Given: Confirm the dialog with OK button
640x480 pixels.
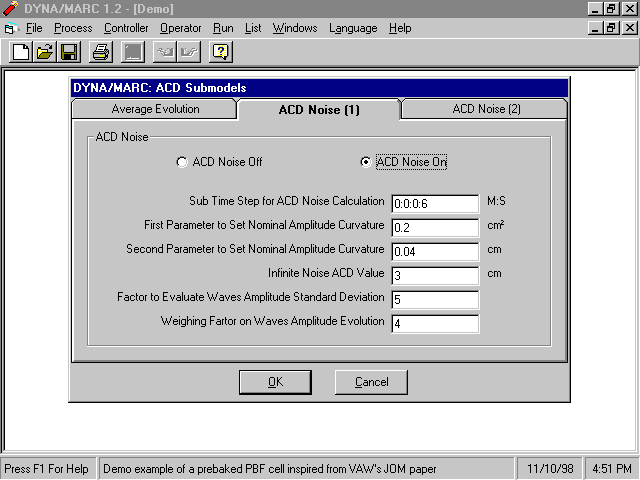Looking at the screenshot, I should (x=275, y=382).
